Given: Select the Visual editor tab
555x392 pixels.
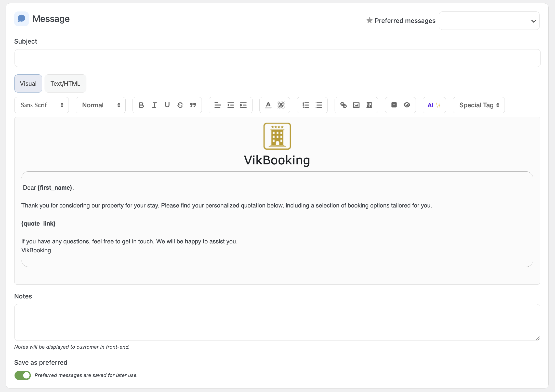Looking at the screenshot, I should [x=28, y=84].
